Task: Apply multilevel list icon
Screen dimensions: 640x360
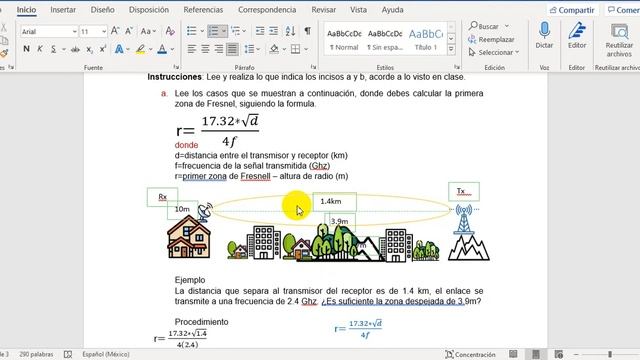Action: coord(236,31)
